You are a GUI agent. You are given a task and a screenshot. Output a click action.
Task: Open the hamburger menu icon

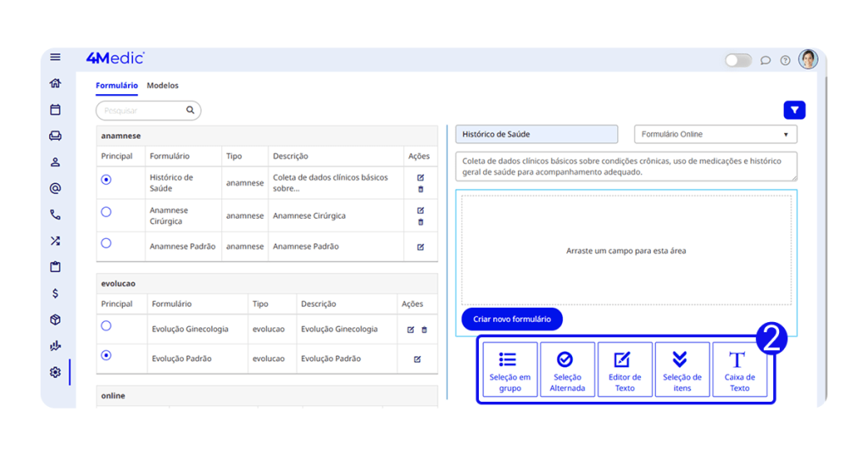click(55, 58)
